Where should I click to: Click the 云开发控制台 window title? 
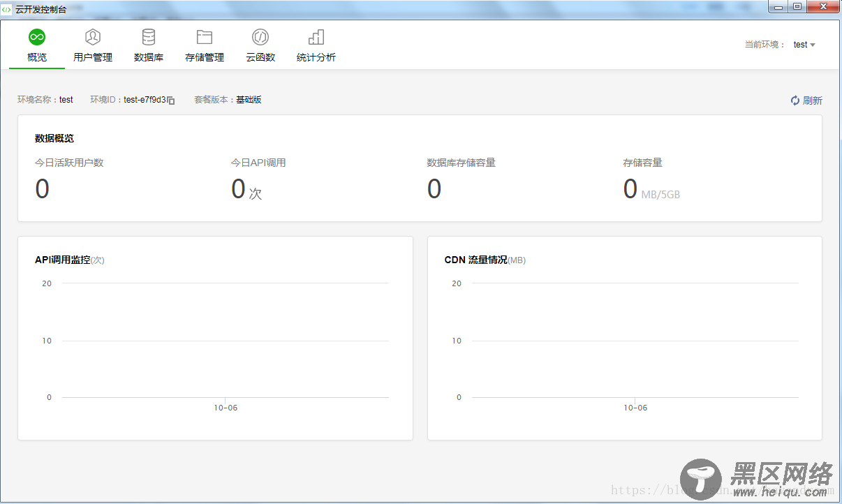40,9
